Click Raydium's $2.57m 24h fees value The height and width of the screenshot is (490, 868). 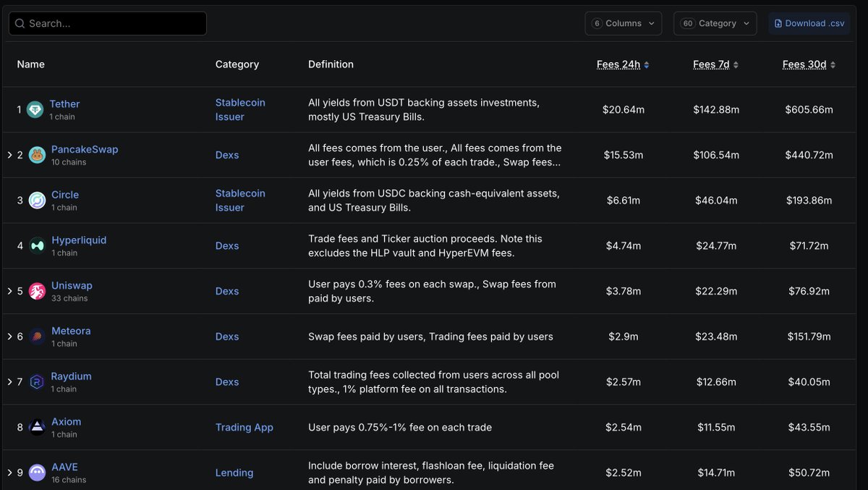624,382
